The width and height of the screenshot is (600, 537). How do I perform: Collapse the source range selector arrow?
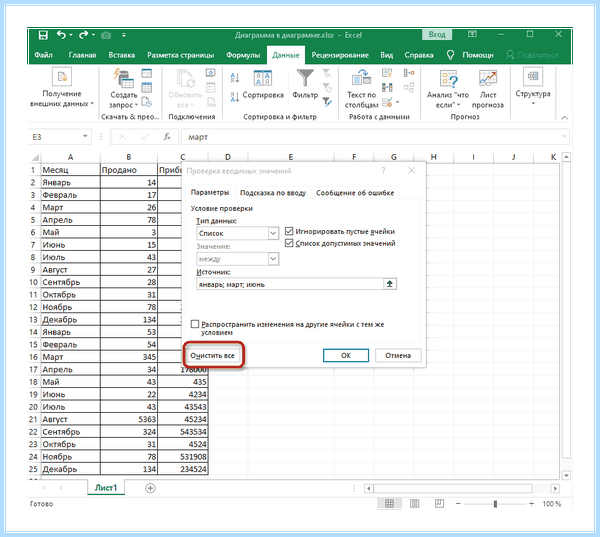point(390,284)
